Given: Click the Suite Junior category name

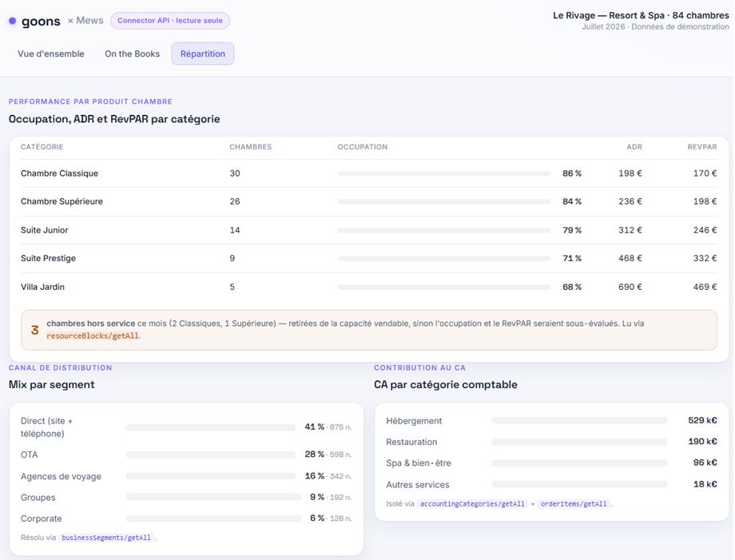Looking at the screenshot, I should click(45, 230).
